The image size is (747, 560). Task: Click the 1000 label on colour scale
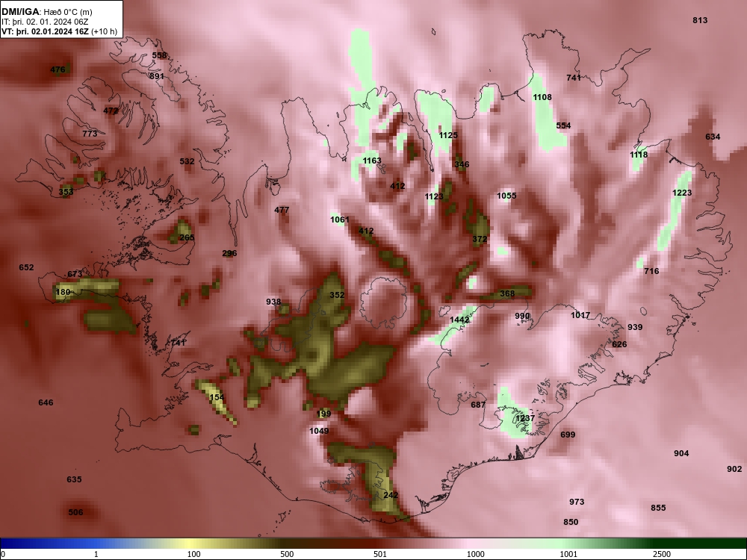pyautogui.click(x=476, y=554)
